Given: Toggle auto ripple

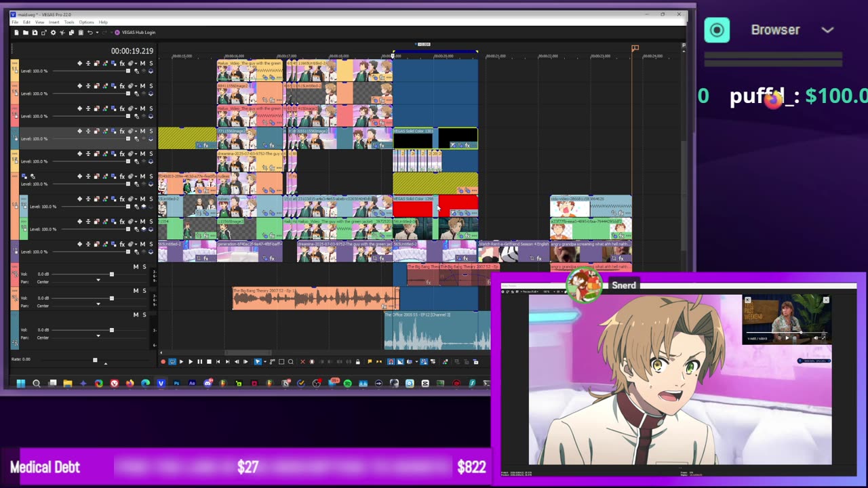Looking at the screenshot, I should coord(410,362).
